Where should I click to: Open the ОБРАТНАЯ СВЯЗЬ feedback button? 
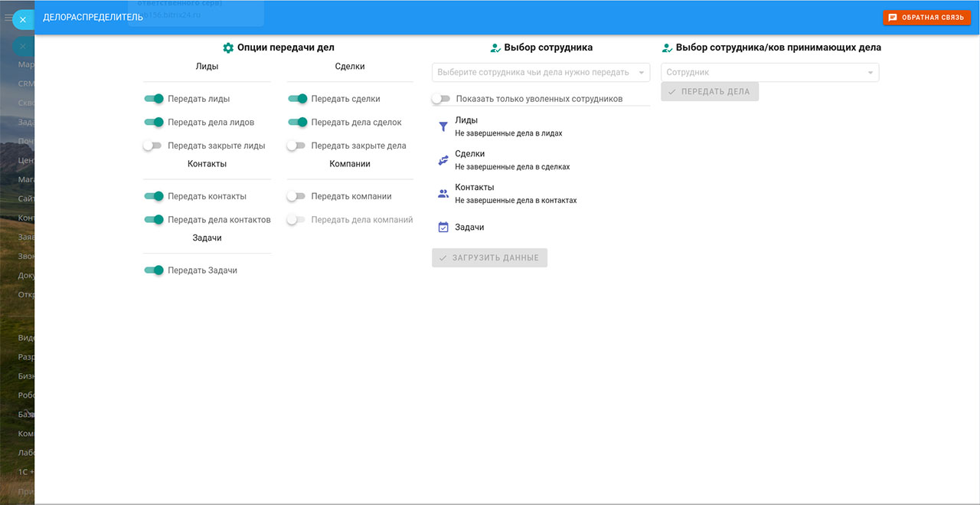point(926,17)
